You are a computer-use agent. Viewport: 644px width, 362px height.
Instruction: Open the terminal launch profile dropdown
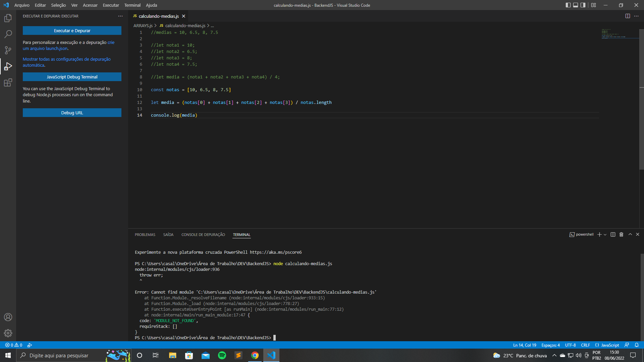[x=605, y=235]
